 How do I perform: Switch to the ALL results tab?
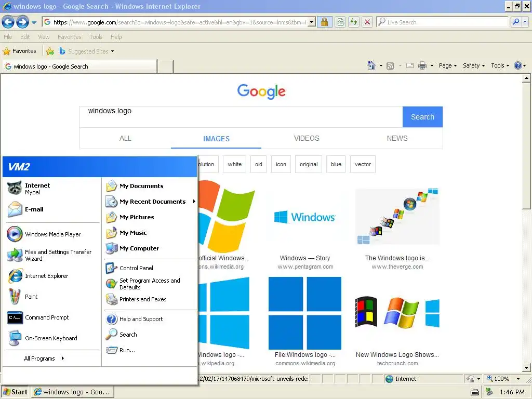click(125, 138)
